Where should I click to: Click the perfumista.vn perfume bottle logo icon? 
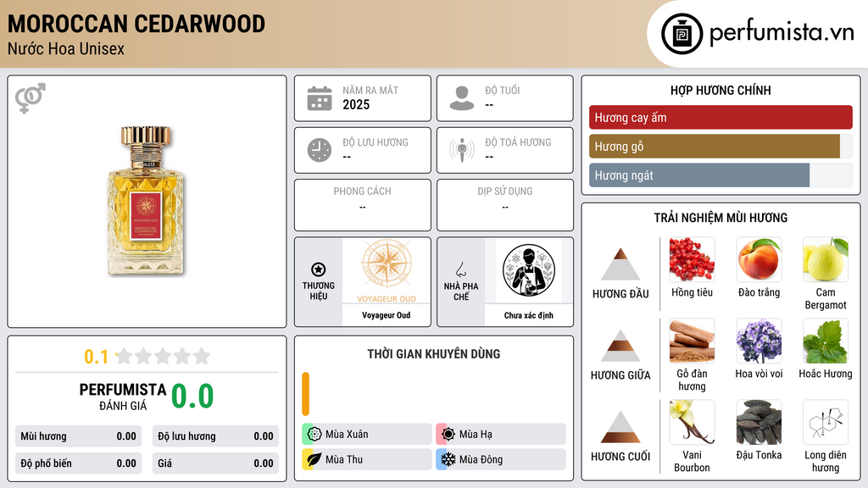point(682,34)
